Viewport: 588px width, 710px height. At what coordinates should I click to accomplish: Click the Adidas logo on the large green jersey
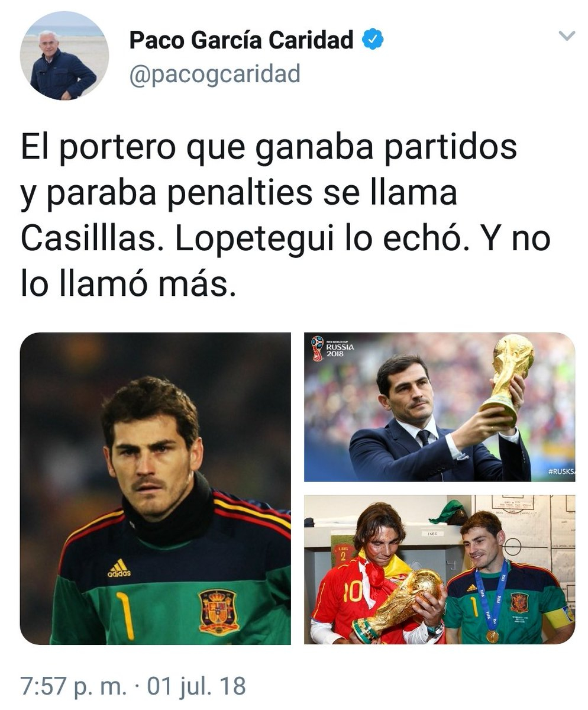(119, 568)
